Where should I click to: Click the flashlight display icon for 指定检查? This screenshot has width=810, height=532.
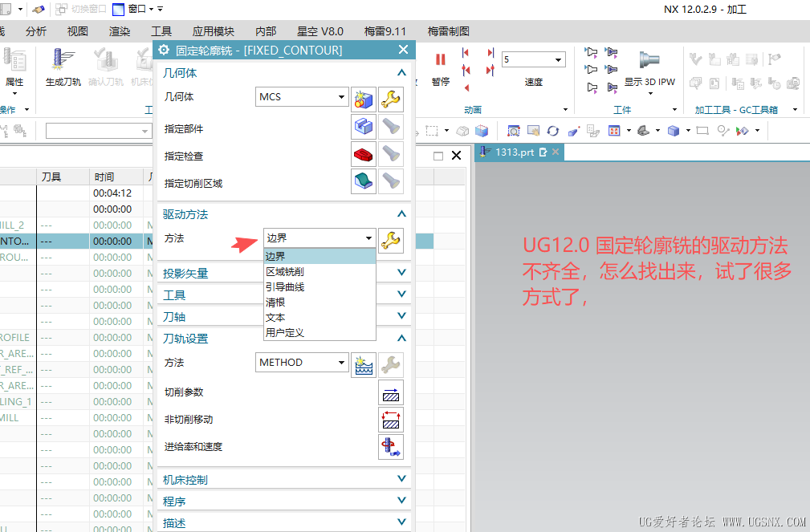tap(390, 154)
